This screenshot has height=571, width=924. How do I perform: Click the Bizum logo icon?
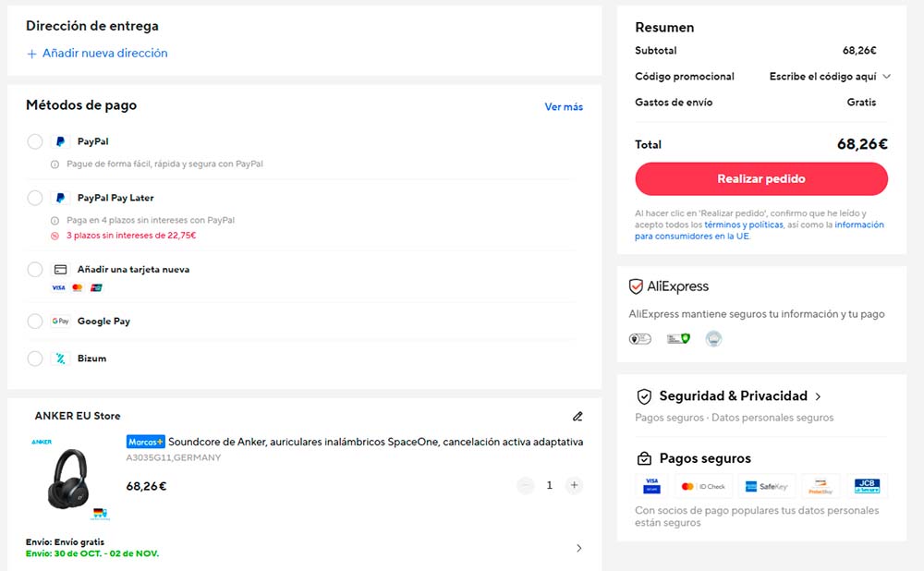coord(60,358)
